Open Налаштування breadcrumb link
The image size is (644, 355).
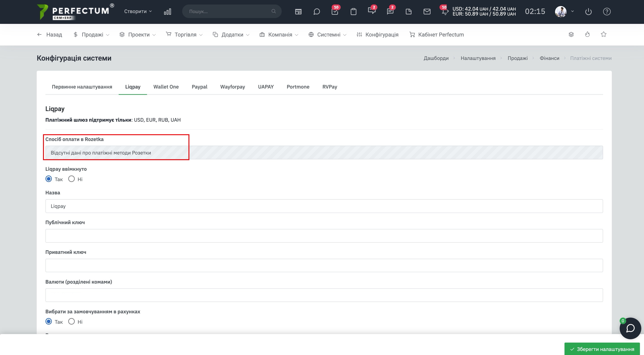[x=478, y=58]
